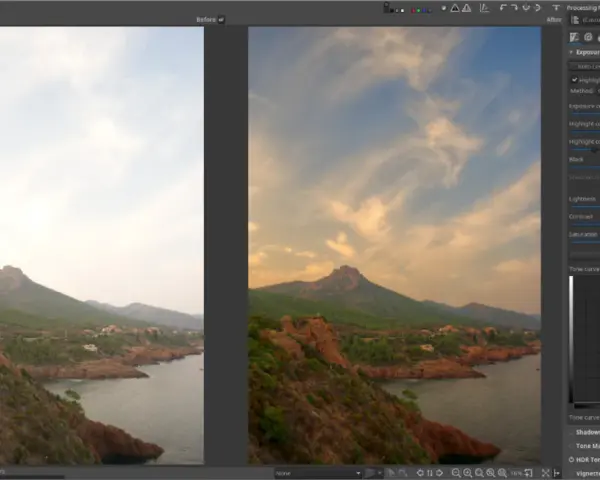Select the straighten tool icon
The width and height of the screenshot is (600, 480).
(484, 8)
